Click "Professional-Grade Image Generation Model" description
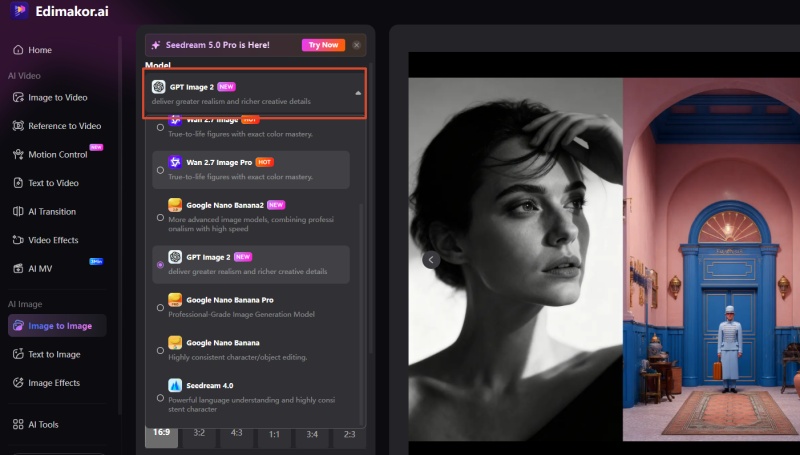The width and height of the screenshot is (800, 455). point(241,314)
